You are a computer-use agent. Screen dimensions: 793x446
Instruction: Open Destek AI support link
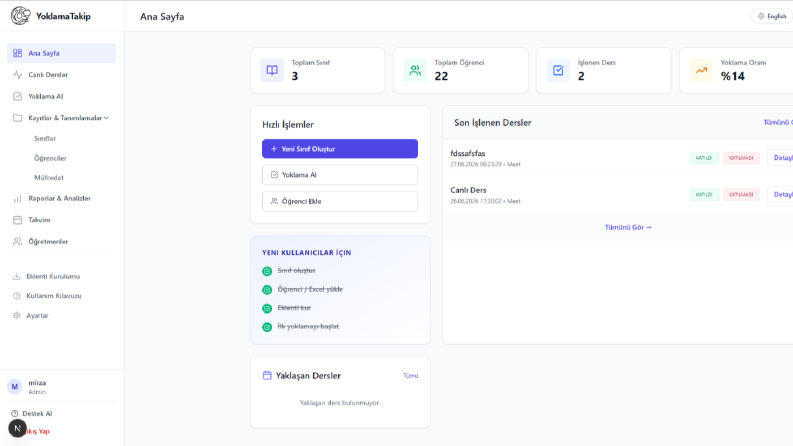[x=32, y=414]
